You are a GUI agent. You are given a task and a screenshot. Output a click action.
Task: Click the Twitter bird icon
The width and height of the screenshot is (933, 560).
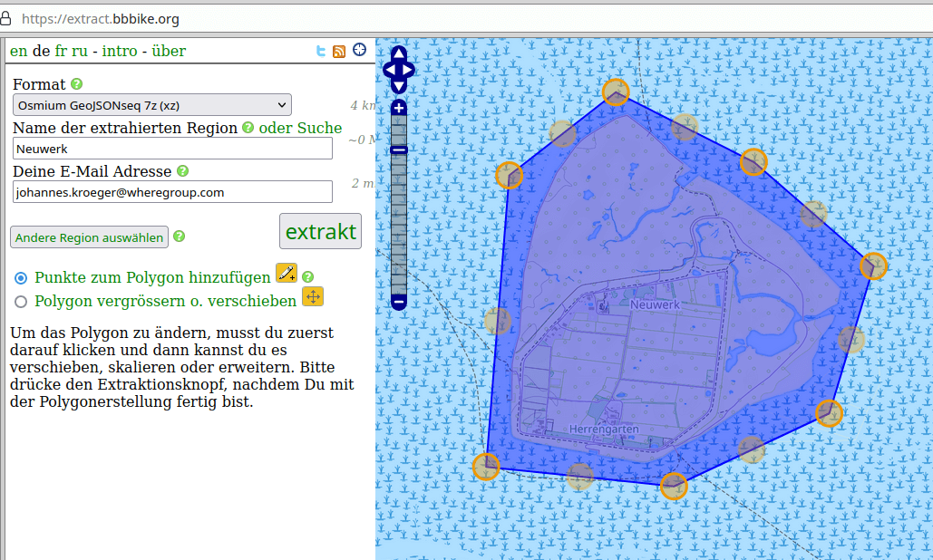click(x=321, y=52)
